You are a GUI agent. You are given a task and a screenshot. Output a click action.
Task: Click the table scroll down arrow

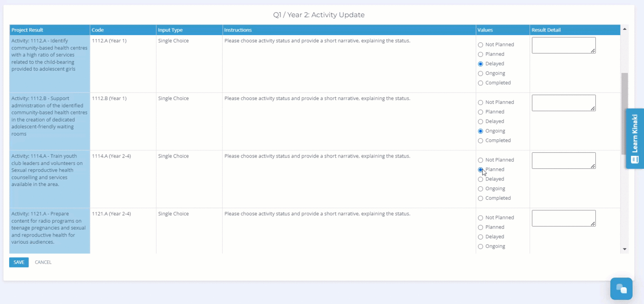click(x=624, y=249)
